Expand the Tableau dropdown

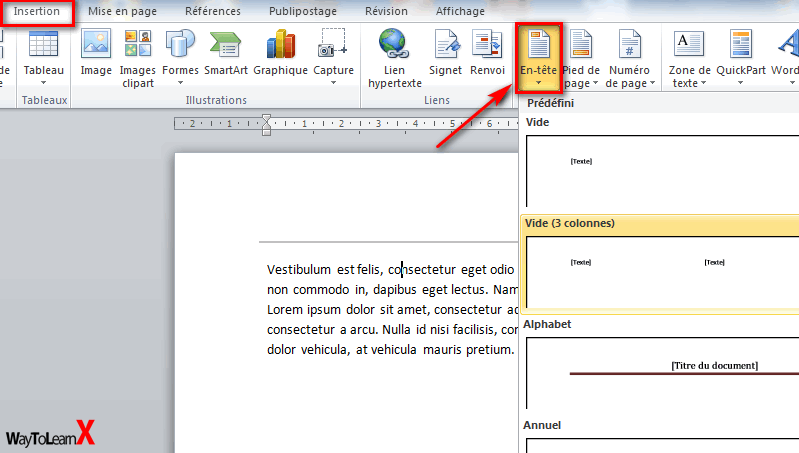[43, 82]
